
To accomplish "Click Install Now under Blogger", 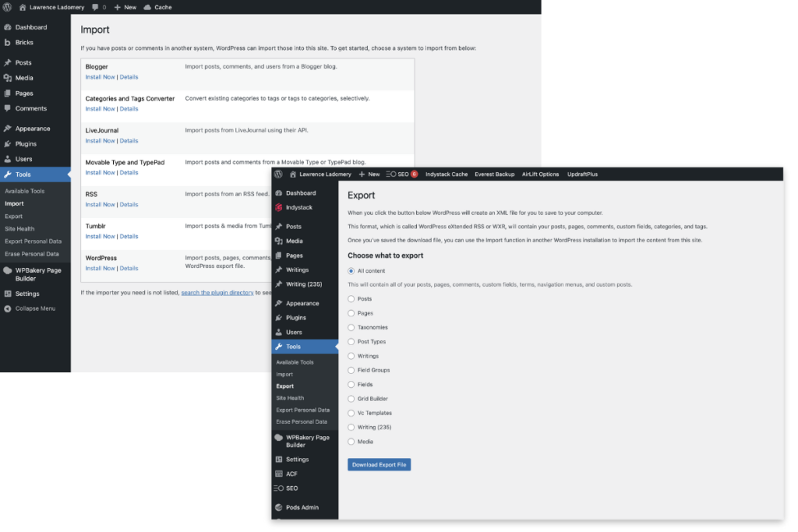I will [101, 77].
